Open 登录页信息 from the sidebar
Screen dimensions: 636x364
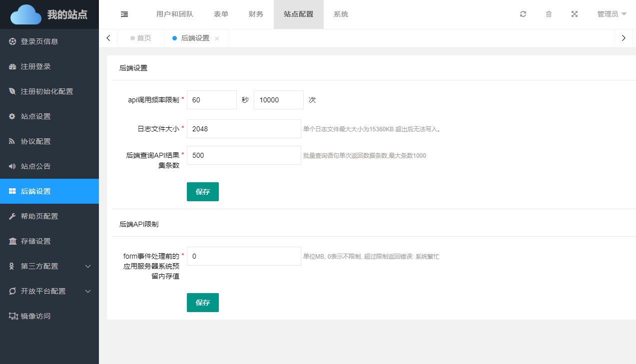tap(39, 41)
